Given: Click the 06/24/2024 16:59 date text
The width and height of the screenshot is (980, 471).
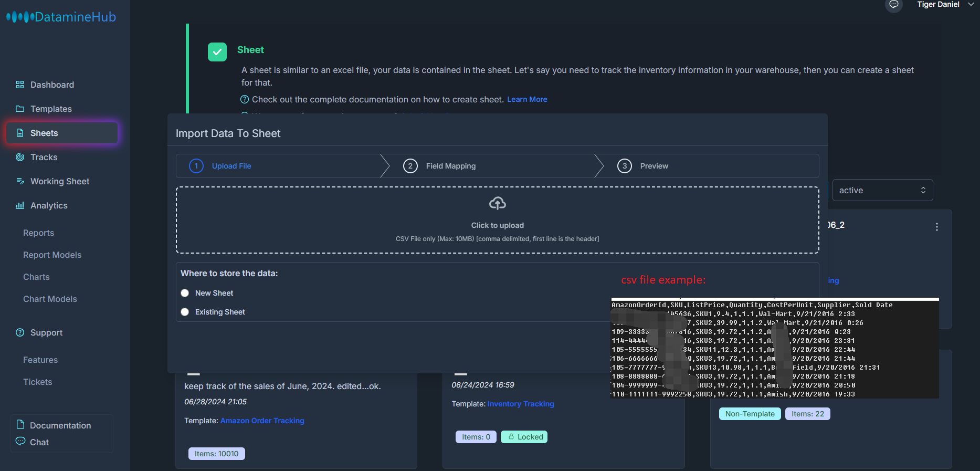Looking at the screenshot, I should coord(483,385).
